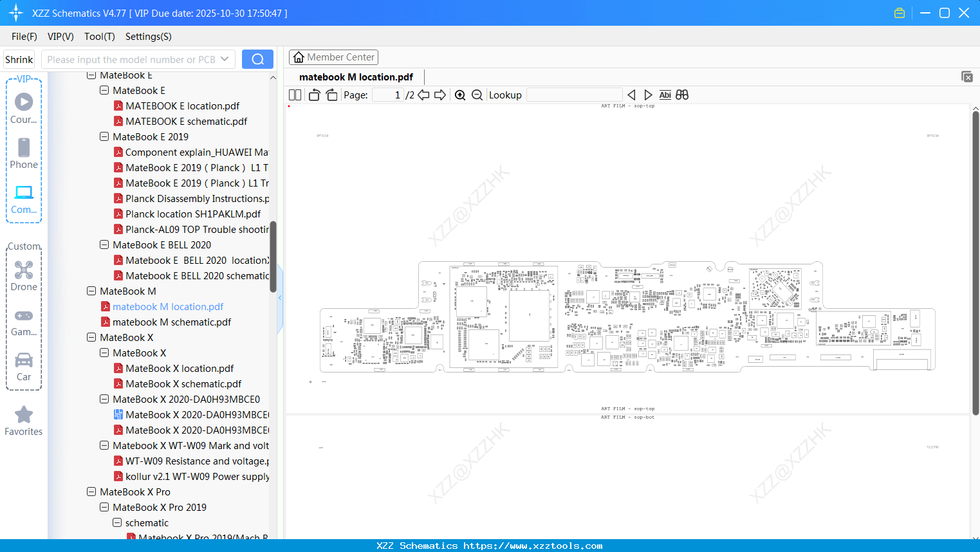Rotate the page clockwise
980x552 pixels.
[x=331, y=95]
